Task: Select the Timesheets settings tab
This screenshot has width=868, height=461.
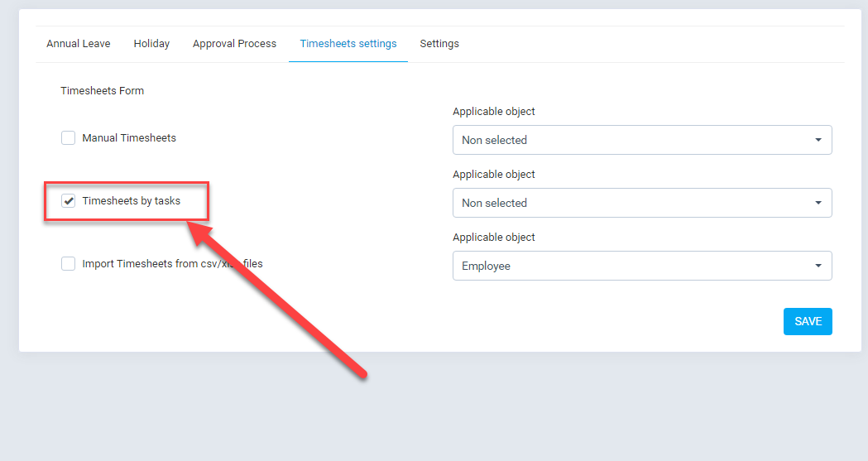Action: (348, 44)
